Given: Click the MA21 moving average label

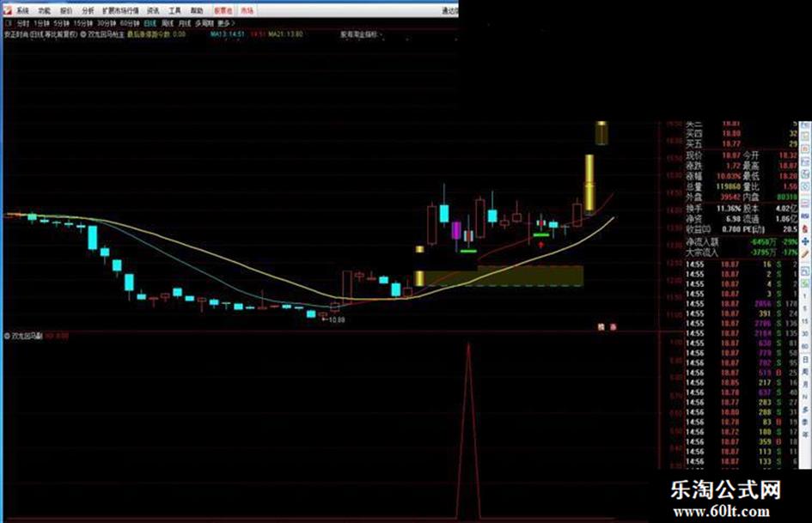Looking at the screenshot, I should click(286, 34).
